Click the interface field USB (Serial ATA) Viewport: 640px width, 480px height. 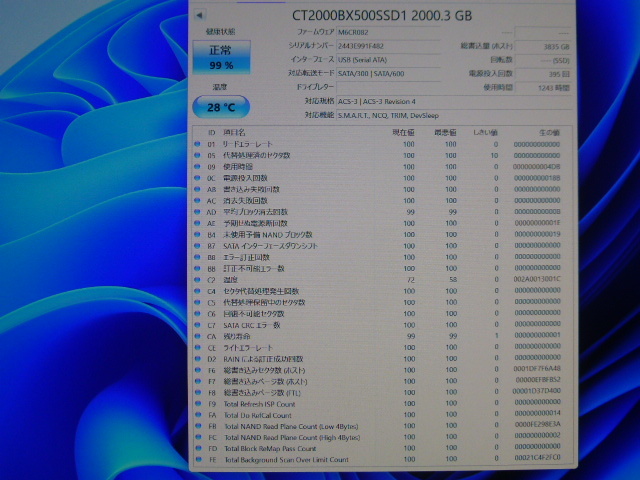pyautogui.click(x=388, y=60)
